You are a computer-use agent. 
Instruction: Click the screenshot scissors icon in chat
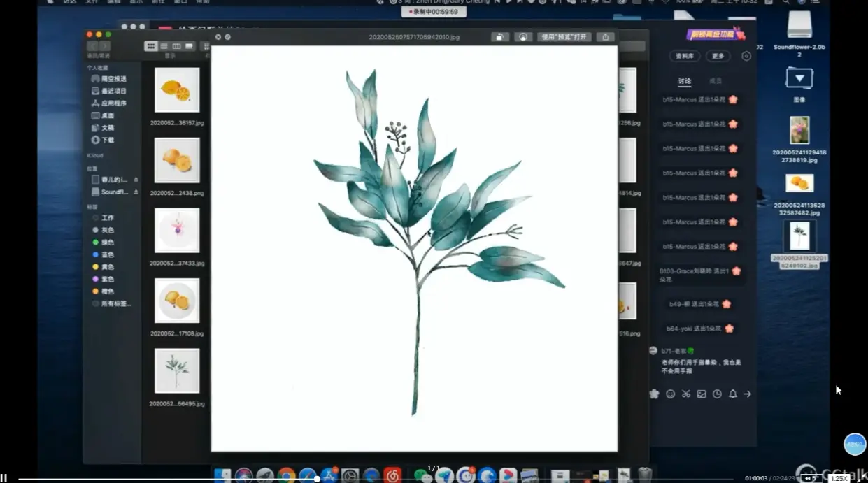pyautogui.click(x=686, y=394)
